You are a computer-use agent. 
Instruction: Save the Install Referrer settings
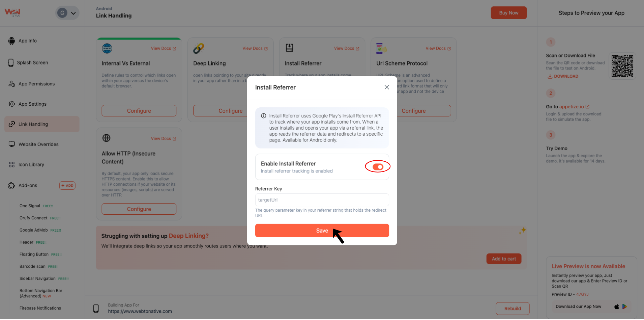322,231
